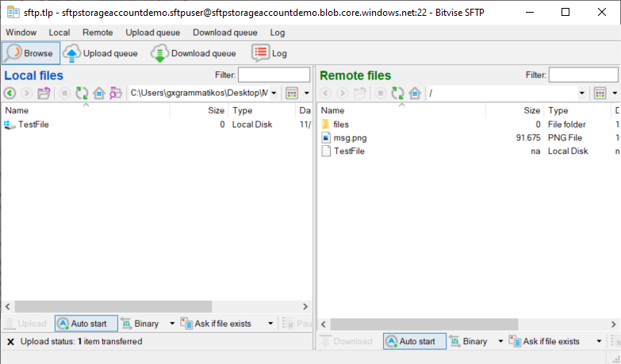Select the remote msg.png file name
Screen dimensions: 621x364
click(x=350, y=138)
